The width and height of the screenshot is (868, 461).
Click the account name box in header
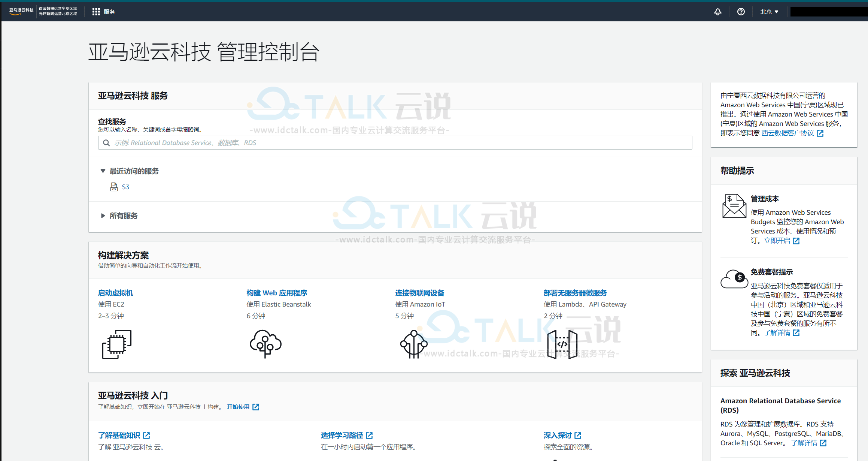tap(829, 12)
